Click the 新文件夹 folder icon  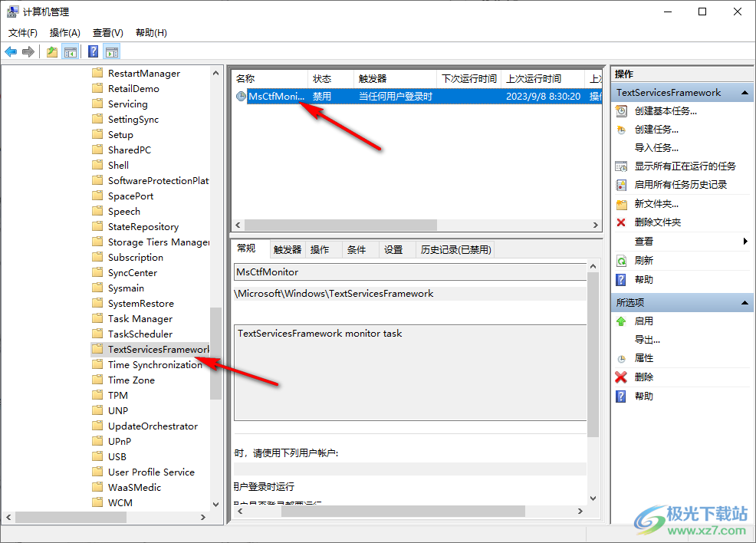(622, 204)
